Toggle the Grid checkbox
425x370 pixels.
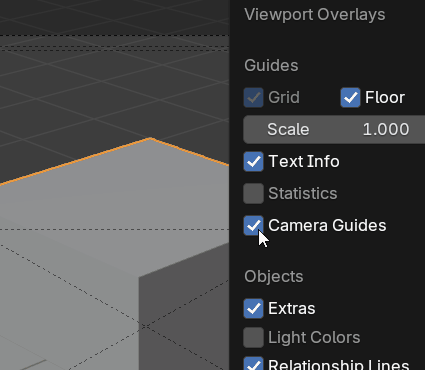pos(253,97)
